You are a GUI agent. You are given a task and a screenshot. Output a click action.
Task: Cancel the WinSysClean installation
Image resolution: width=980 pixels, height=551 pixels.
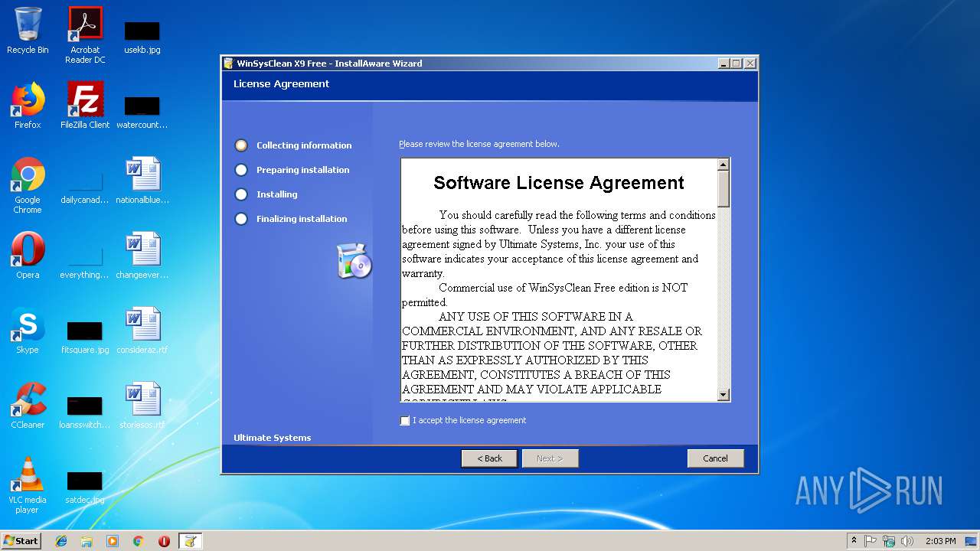tap(715, 458)
